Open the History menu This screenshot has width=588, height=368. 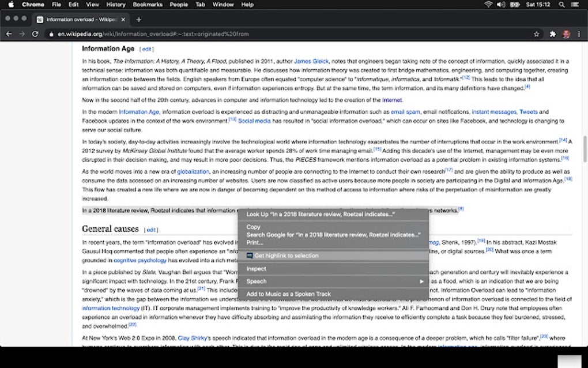click(115, 5)
